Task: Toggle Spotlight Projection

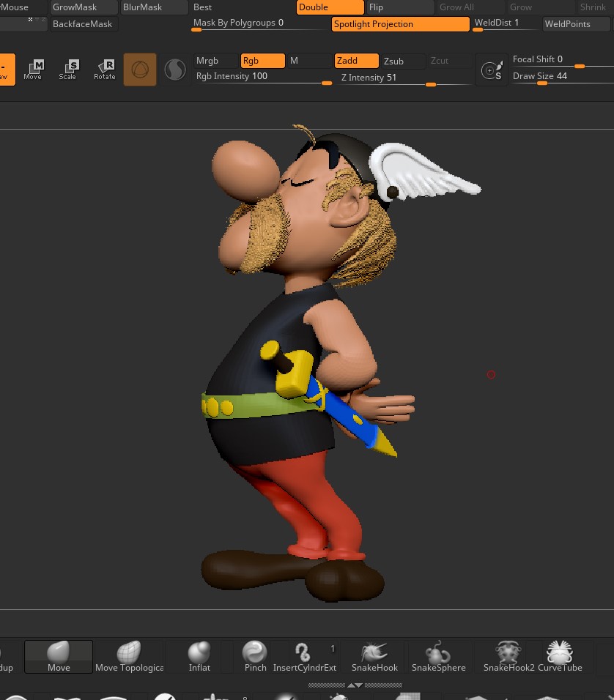Action: (400, 24)
